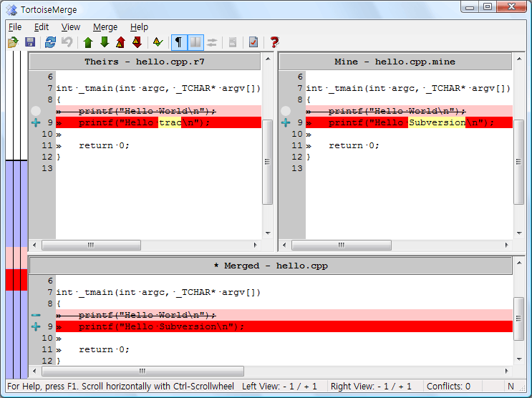Image resolution: width=532 pixels, height=398 pixels.
Task: Open the Merge menu
Action: [x=106, y=27]
